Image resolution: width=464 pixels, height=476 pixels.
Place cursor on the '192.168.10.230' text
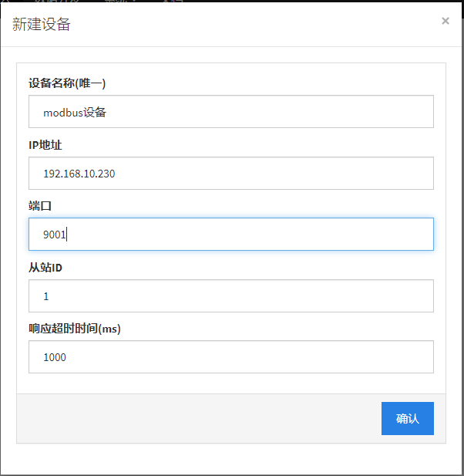pyautogui.click(x=79, y=174)
